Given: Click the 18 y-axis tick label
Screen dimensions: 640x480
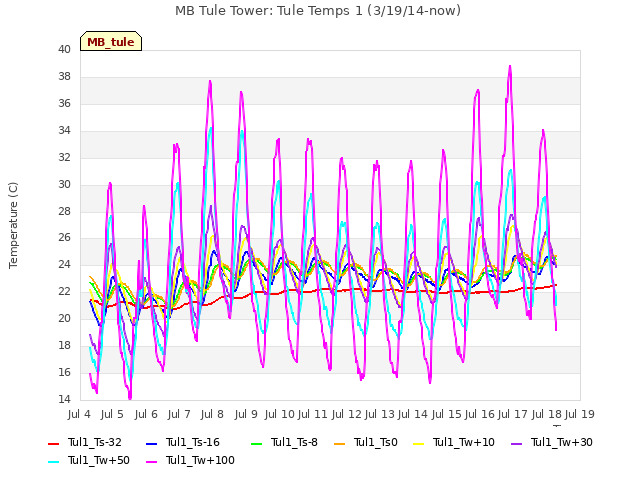Looking at the screenshot, I should tap(64, 345).
